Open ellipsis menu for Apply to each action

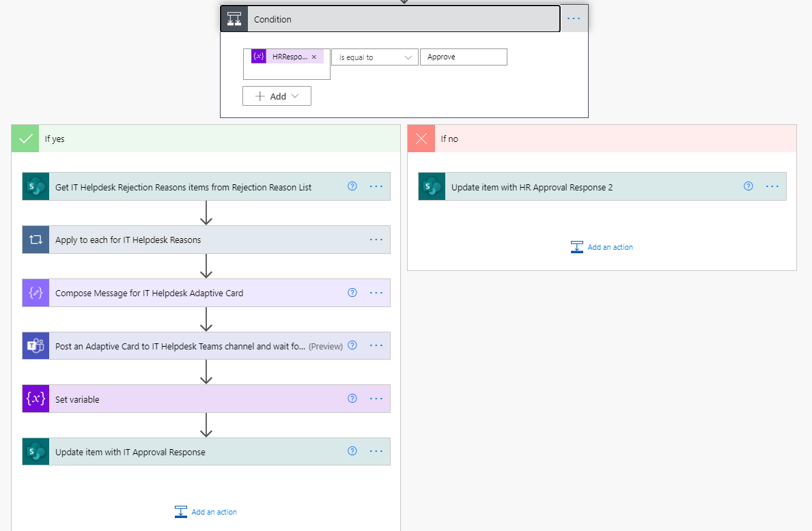pos(376,240)
